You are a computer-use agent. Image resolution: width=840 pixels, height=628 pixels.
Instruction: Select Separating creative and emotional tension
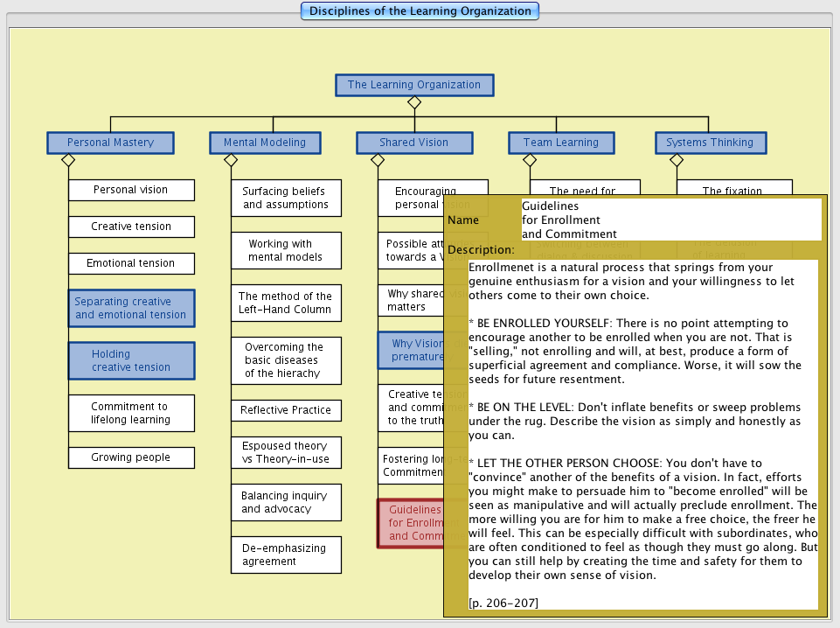click(x=131, y=308)
